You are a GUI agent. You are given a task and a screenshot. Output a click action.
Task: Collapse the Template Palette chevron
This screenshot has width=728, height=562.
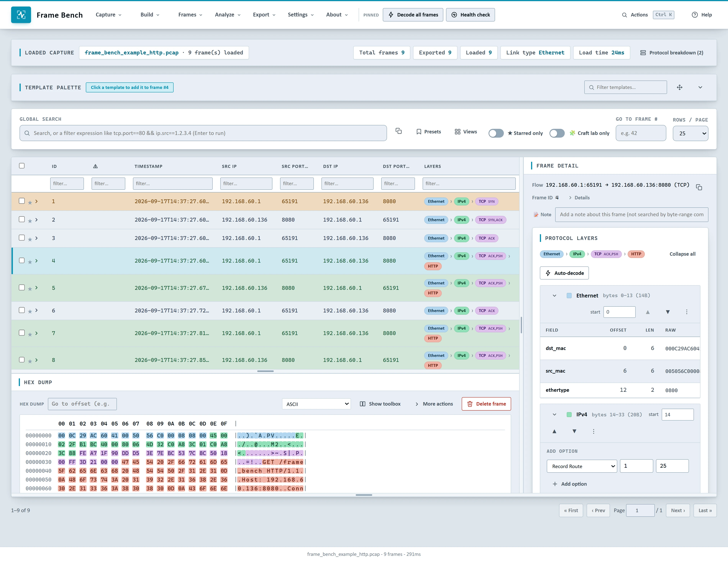click(700, 87)
